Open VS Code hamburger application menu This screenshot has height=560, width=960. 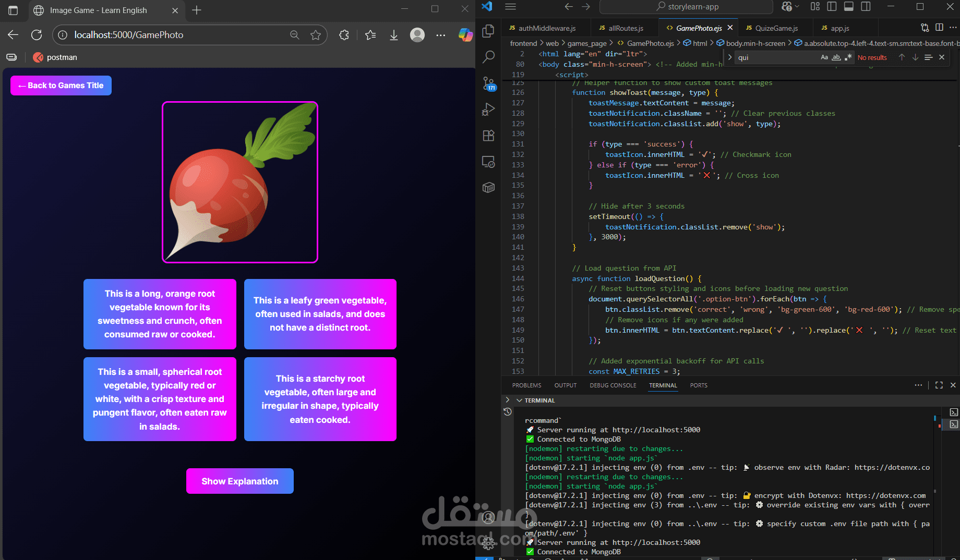pyautogui.click(x=511, y=7)
